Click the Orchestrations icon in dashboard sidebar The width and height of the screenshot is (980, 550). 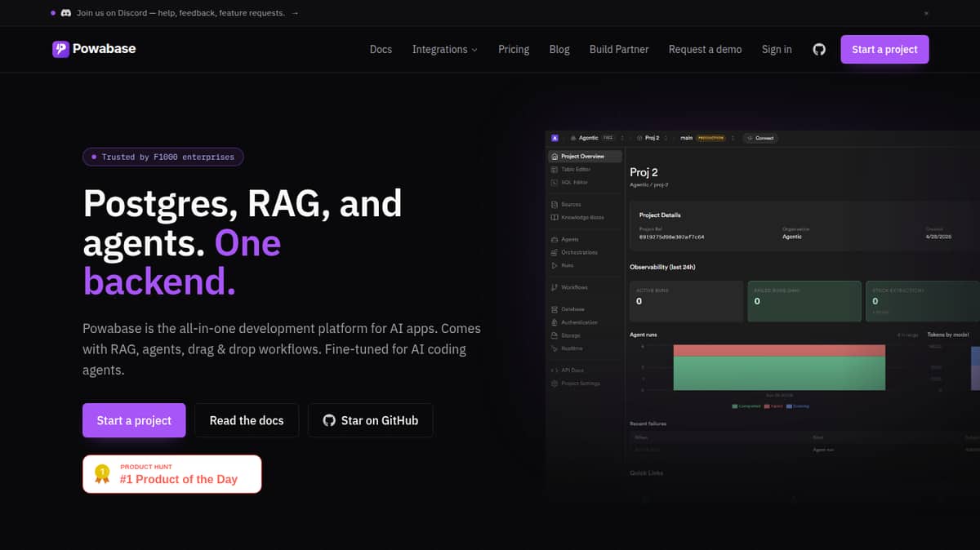555,252
